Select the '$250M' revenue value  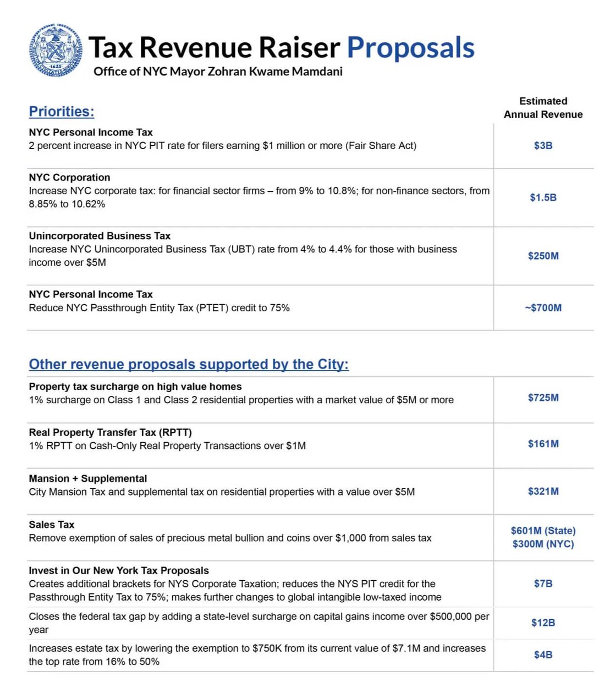(x=543, y=256)
